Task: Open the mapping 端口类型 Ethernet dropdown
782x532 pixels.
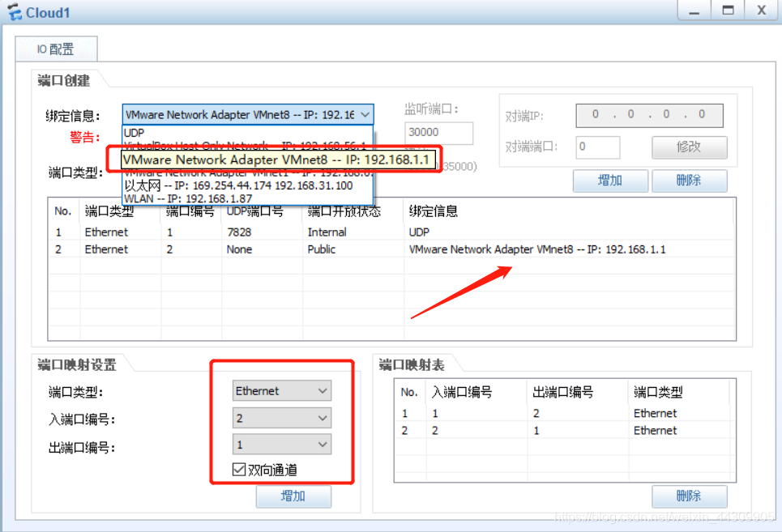Action: (282, 391)
